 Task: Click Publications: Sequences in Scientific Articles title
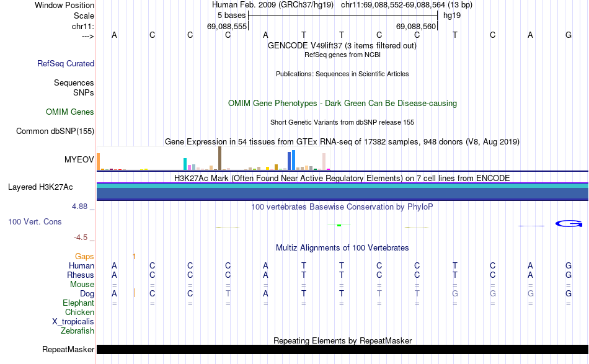click(x=342, y=74)
